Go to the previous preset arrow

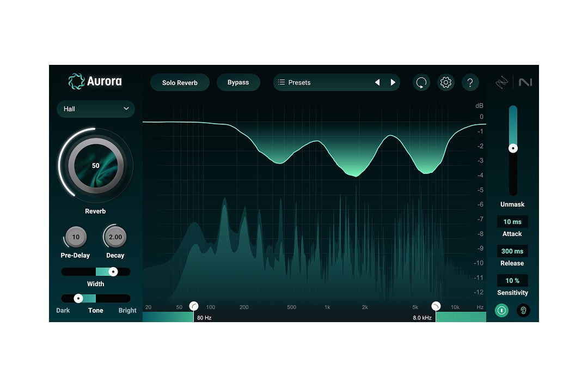pyautogui.click(x=377, y=82)
